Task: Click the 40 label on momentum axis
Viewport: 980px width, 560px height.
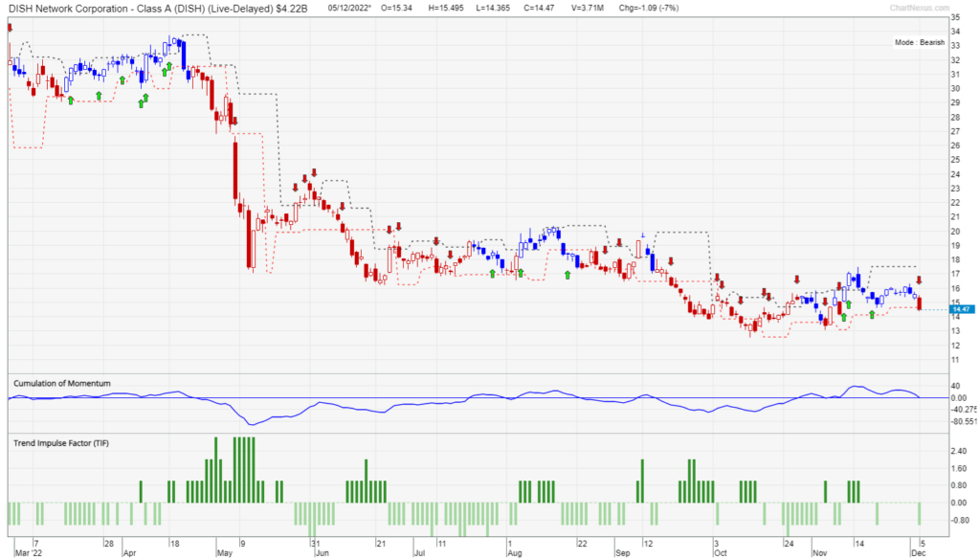Action: coord(955,386)
